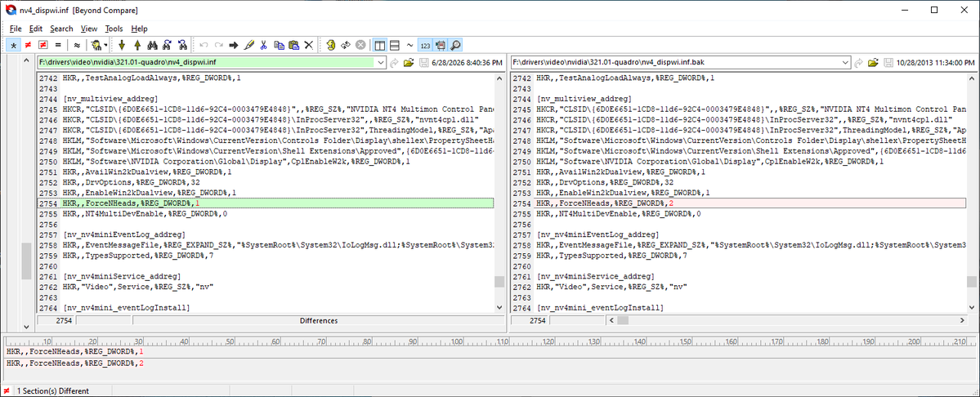Viewport: 980px width, 397px height.
Task: Open the Help menu
Action: [x=140, y=29]
